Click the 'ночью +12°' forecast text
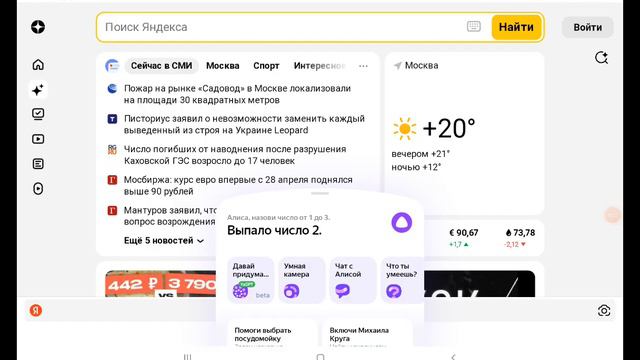The height and width of the screenshot is (360, 640). (x=416, y=167)
